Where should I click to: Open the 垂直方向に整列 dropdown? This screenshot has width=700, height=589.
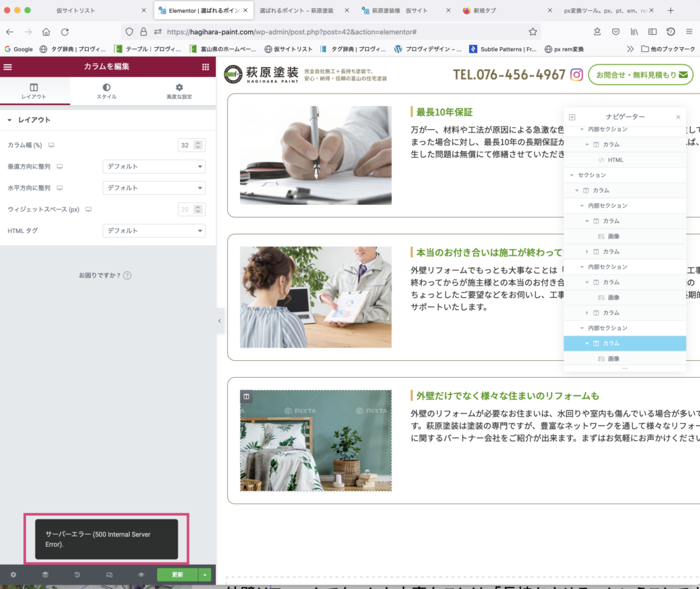coord(154,166)
